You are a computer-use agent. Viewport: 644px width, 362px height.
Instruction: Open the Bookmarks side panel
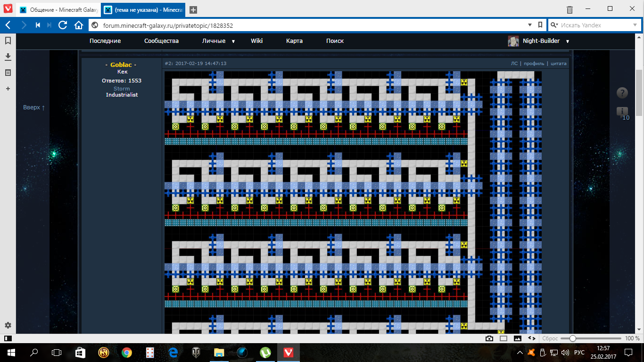click(x=8, y=41)
